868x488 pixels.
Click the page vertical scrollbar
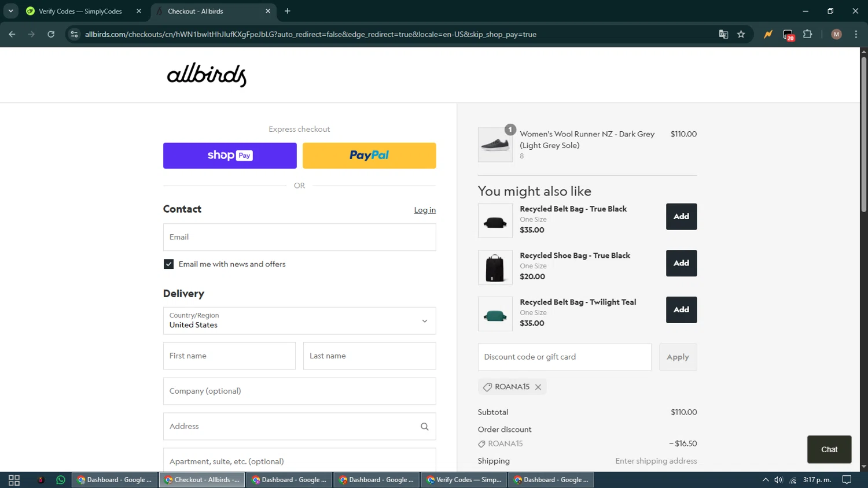pyautogui.click(x=863, y=134)
